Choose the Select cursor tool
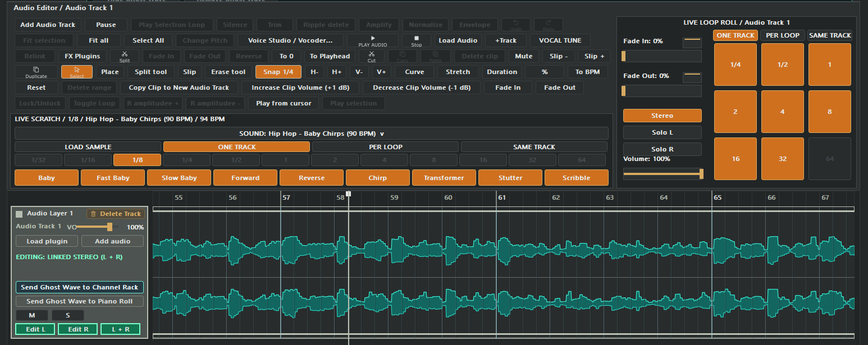Viewport: 868px width, 345px height. [76, 72]
